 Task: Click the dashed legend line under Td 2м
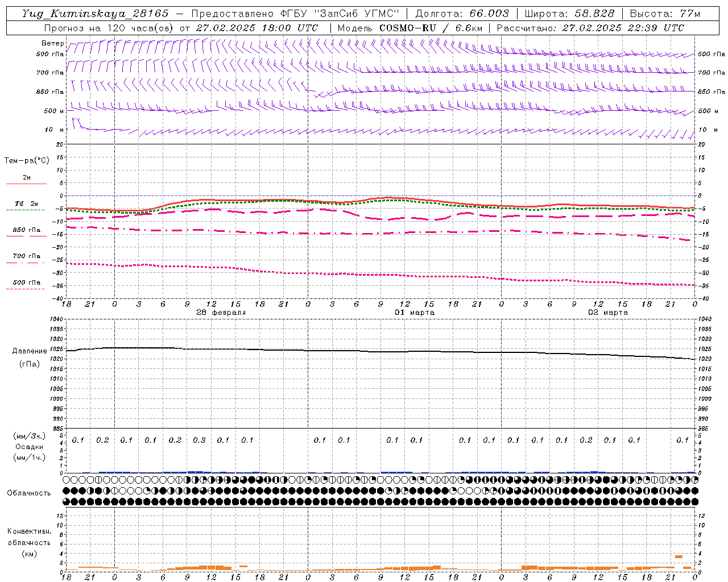pyautogui.click(x=25, y=210)
